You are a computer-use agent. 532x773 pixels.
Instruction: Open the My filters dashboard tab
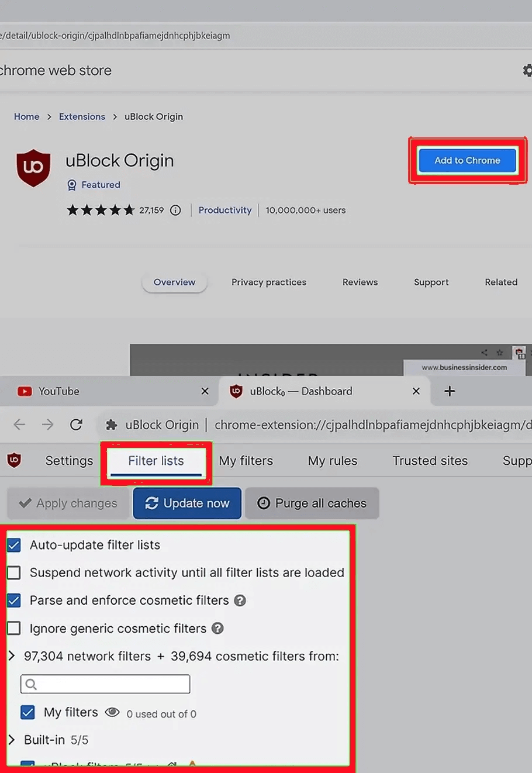[246, 461]
